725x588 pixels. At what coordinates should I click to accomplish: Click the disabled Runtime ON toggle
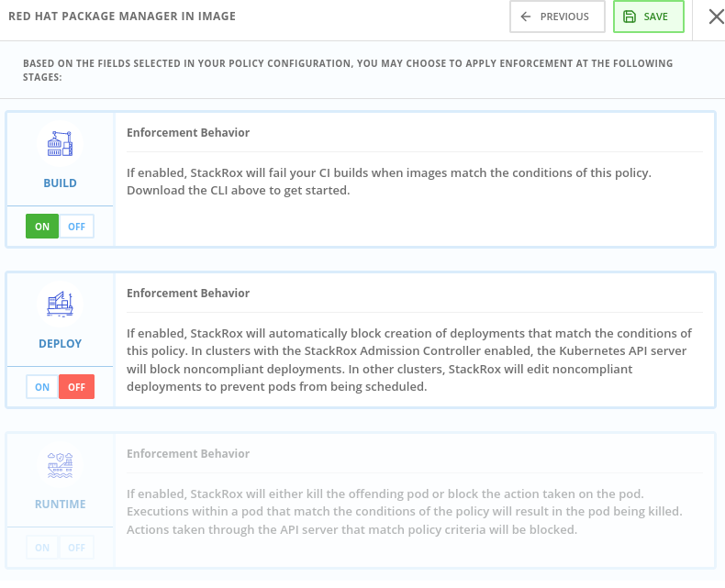click(42, 548)
